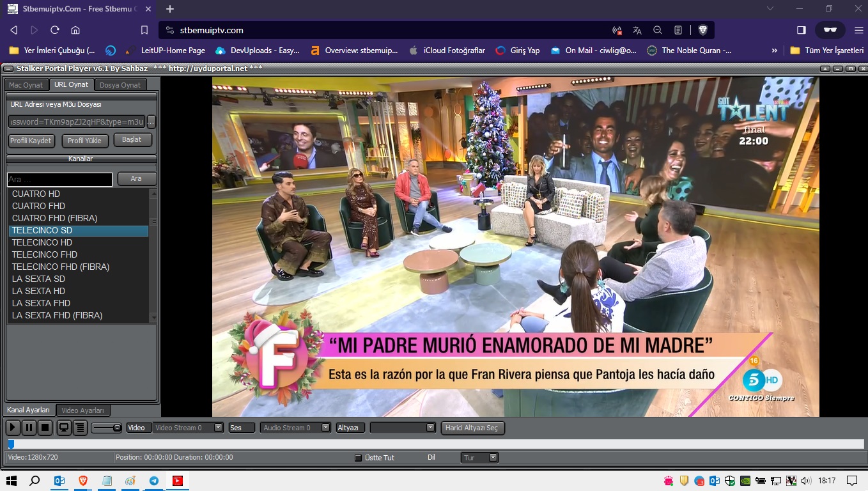Select channel TELECINCO HD
The width and height of the screenshot is (868, 491).
(78, 242)
